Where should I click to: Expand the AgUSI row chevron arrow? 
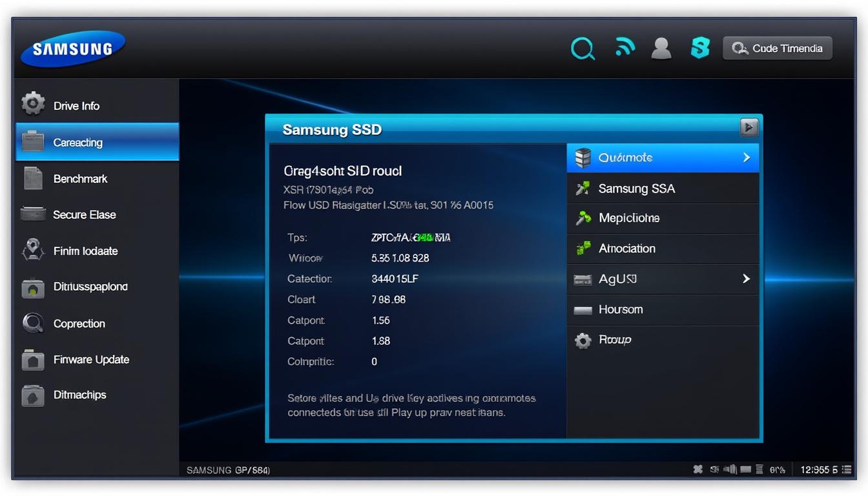point(747,279)
